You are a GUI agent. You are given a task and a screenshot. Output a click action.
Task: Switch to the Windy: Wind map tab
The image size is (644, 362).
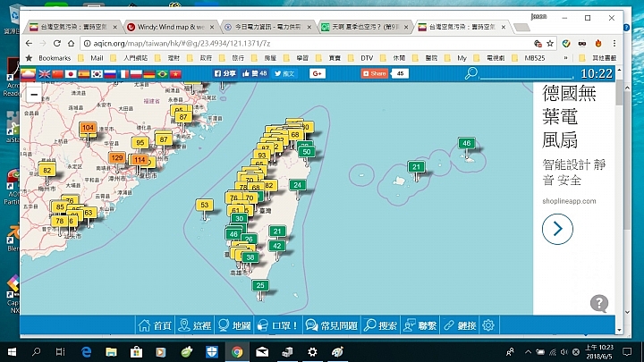[x=171, y=27]
